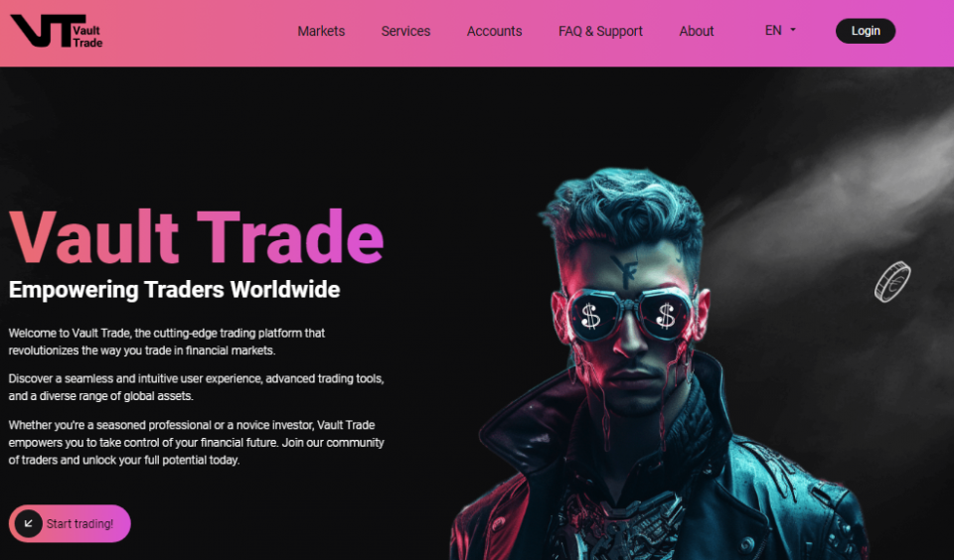Click the large gradient Vault Trade heading
This screenshot has width=954, height=560.
coord(197,236)
